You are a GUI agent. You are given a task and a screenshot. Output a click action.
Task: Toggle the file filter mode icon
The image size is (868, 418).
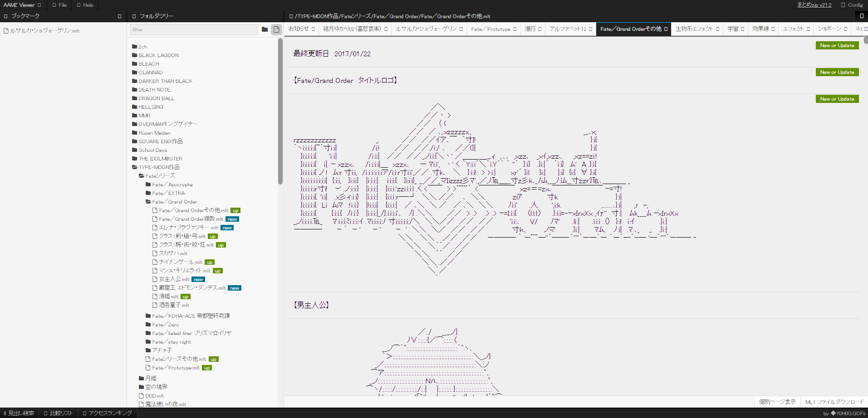(276, 29)
